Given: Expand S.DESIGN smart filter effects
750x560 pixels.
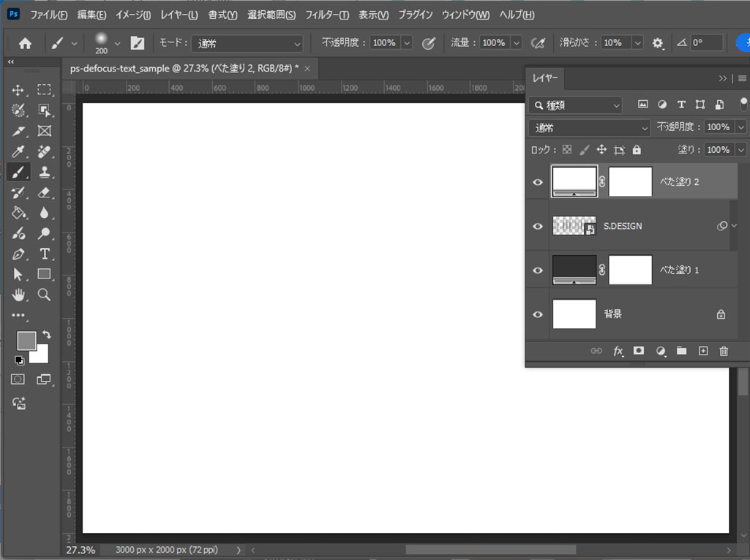Looking at the screenshot, I should [x=734, y=226].
